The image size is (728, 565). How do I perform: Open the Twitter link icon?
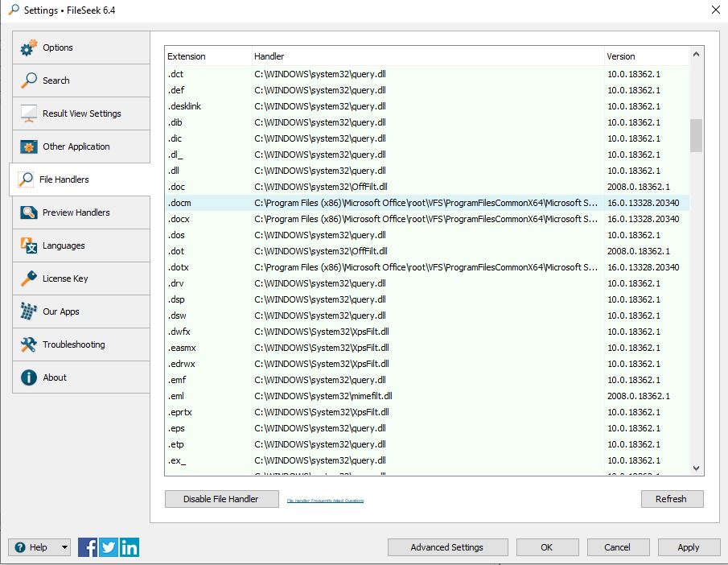(x=109, y=547)
